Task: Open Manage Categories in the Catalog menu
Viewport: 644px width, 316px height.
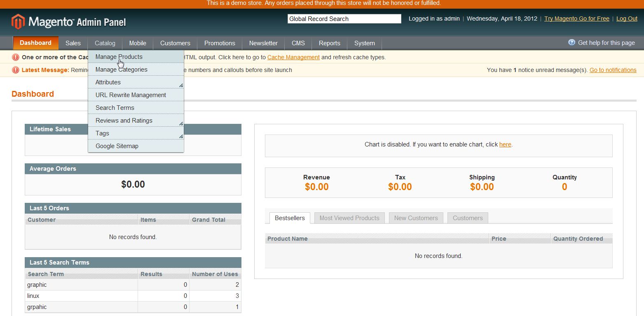Action: tap(121, 70)
